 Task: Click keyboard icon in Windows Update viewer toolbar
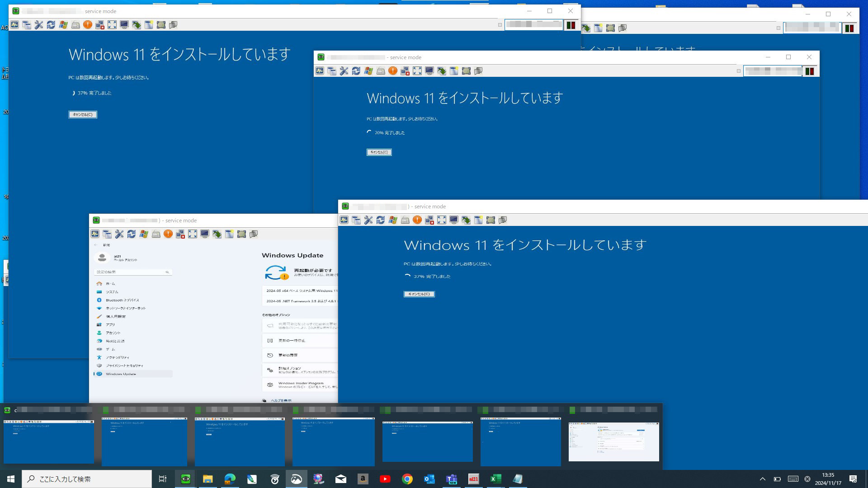click(156, 234)
